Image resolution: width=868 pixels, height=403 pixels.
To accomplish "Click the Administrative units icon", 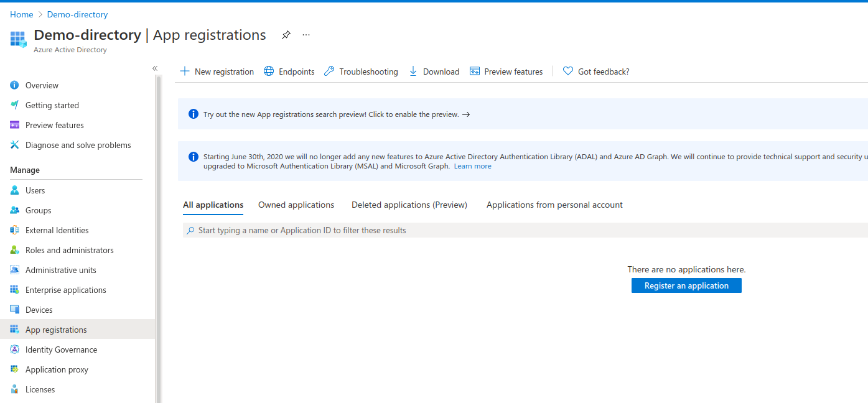I will point(14,270).
